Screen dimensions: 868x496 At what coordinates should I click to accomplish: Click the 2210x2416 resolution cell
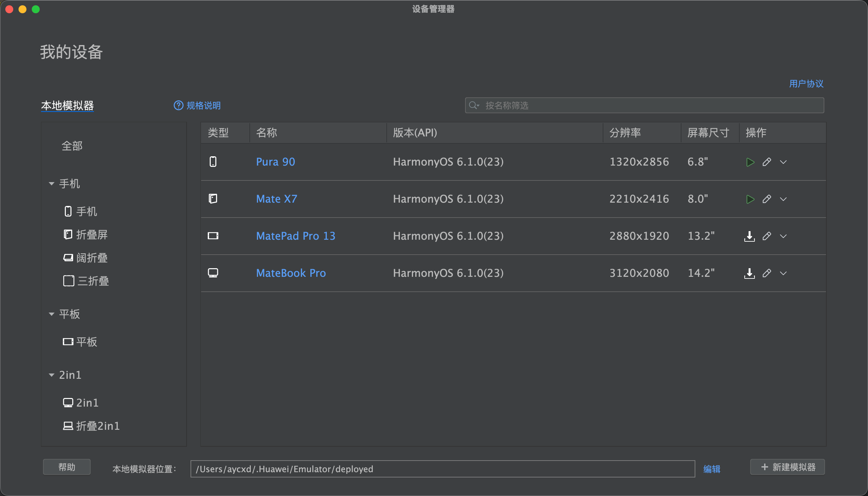639,199
